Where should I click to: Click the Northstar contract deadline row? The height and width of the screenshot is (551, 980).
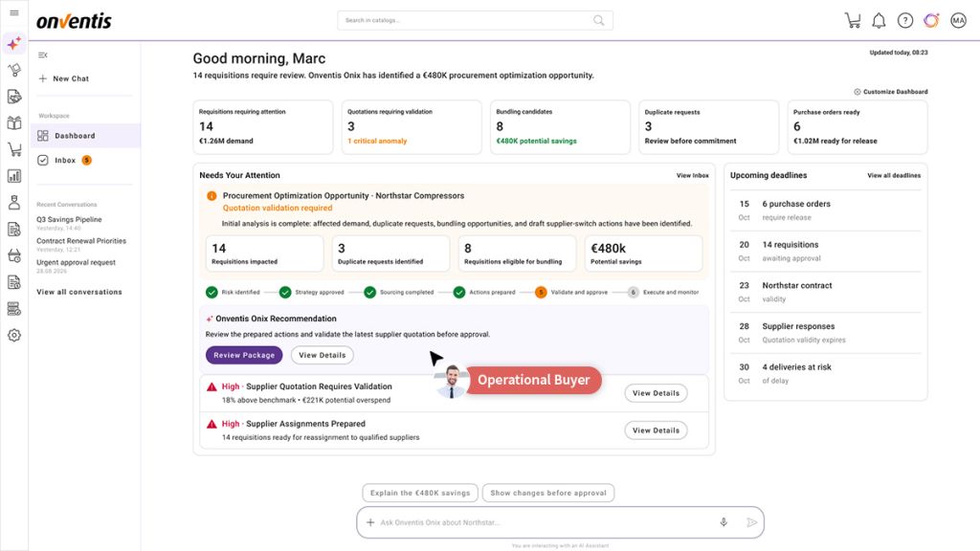[826, 293]
